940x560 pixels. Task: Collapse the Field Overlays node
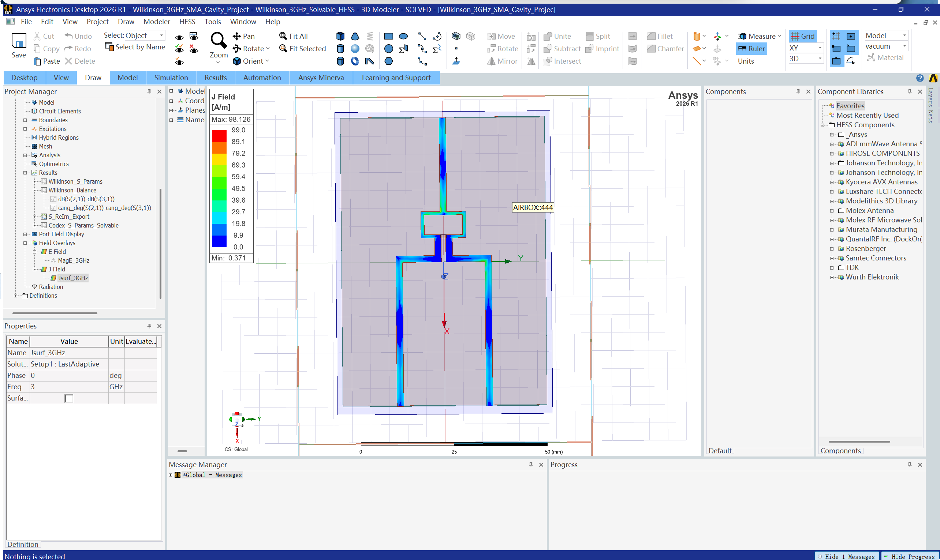[25, 243]
